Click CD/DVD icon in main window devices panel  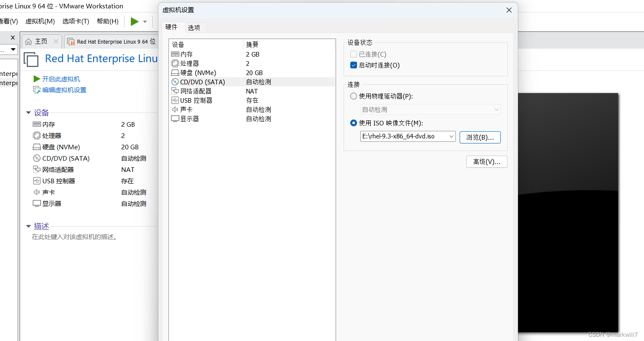[x=37, y=158]
